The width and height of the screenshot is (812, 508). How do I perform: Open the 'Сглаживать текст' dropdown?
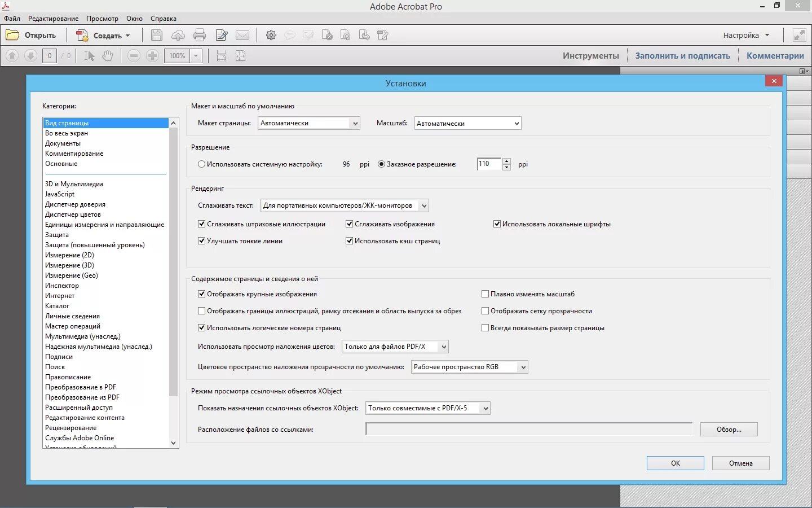coord(345,205)
